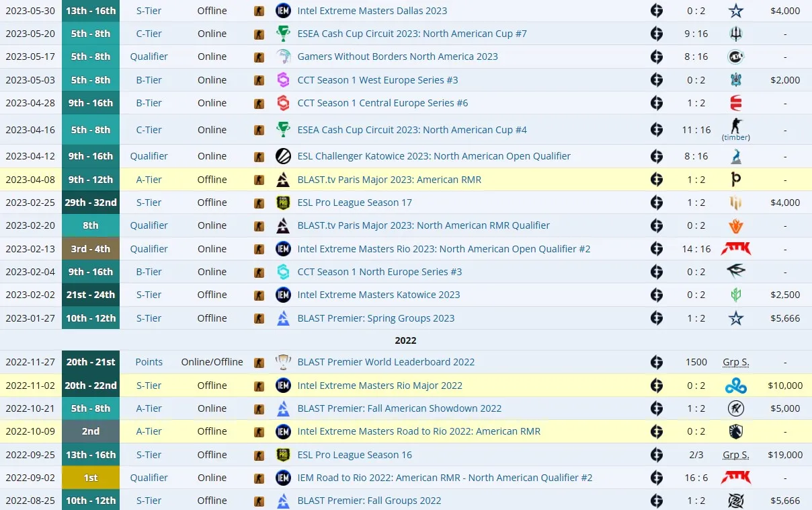Open BLAST Premier: Fall Groups 2022

point(369,501)
